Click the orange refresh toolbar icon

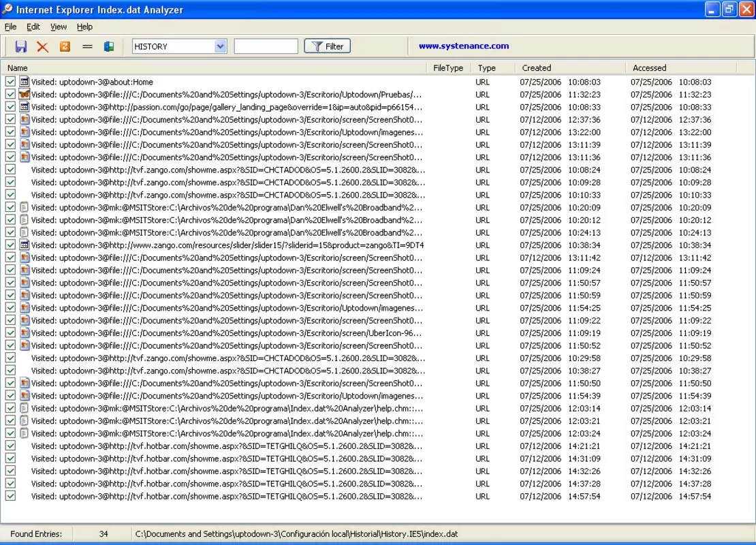coord(65,46)
